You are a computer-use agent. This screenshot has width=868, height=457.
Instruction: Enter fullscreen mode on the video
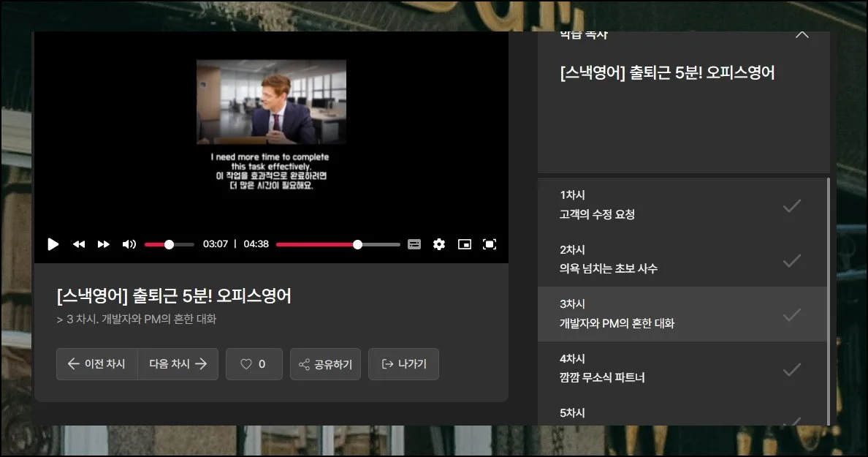[x=490, y=244]
